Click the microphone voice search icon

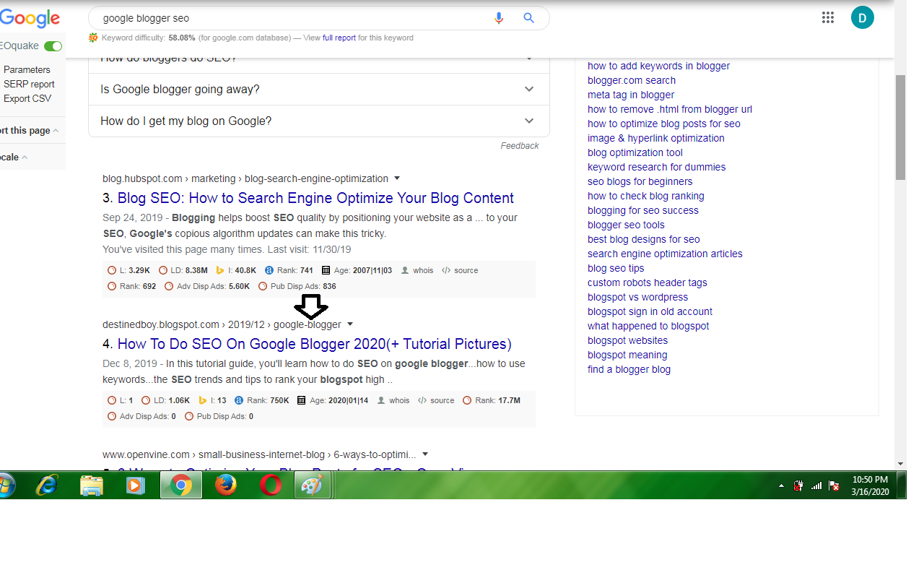(x=498, y=18)
